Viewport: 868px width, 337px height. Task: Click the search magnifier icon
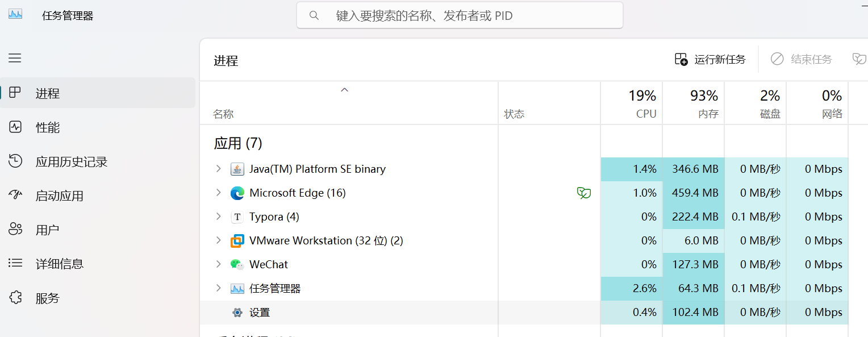pyautogui.click(x=314, y=15)
